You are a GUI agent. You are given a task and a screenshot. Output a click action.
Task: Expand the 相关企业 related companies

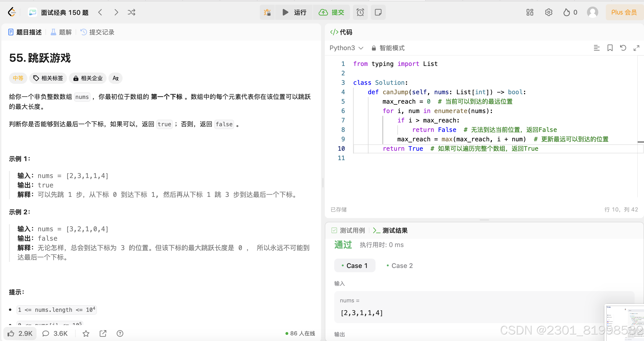[88, 78]
